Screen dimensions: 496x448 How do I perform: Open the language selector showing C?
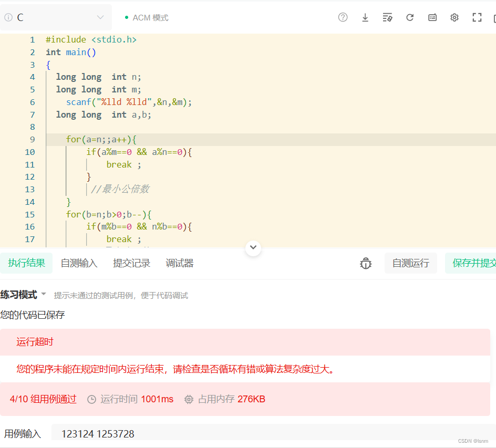pyautogui.click(x=56, y=17)
